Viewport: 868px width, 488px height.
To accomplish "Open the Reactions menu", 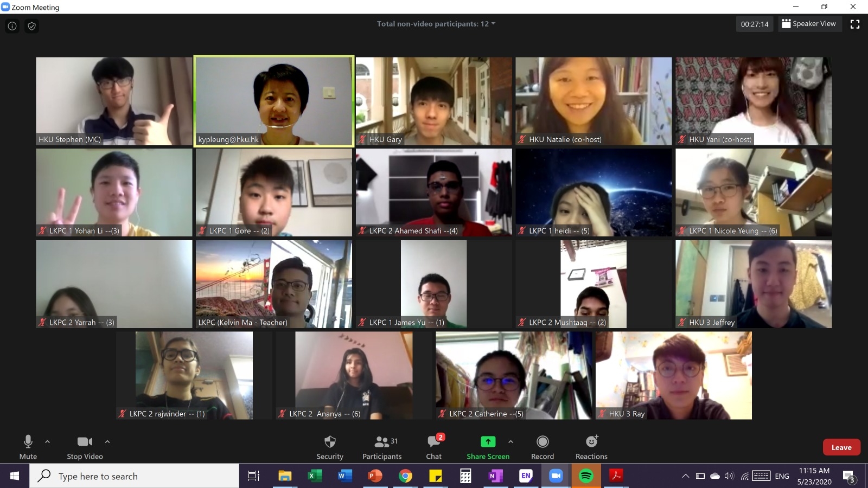I will point(591,447).
